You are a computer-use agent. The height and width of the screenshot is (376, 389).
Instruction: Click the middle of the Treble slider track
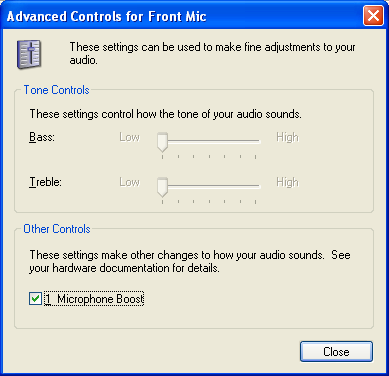pos(209,186)
